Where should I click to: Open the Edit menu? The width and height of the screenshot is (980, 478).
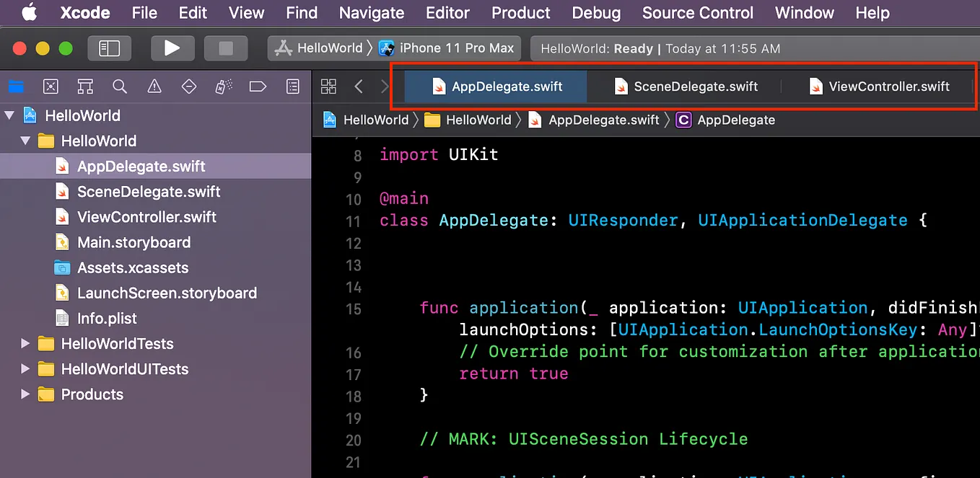coord(193,12)
